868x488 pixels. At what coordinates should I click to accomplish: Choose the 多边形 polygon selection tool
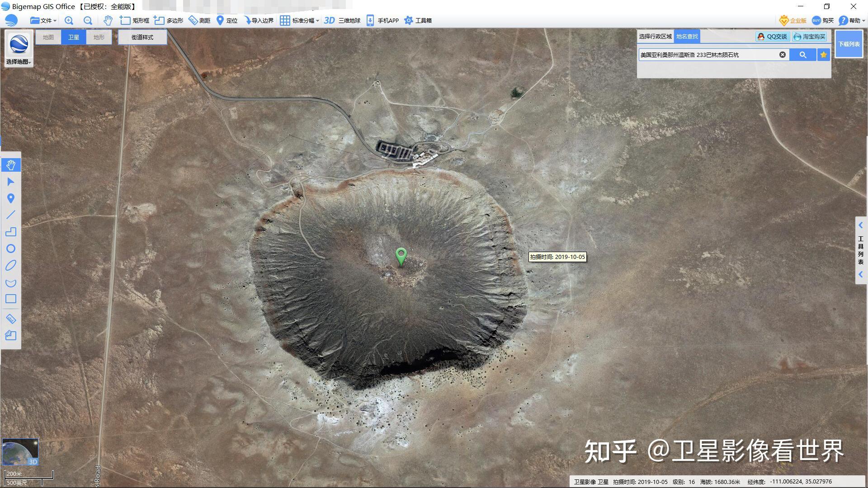coord(169,20)
